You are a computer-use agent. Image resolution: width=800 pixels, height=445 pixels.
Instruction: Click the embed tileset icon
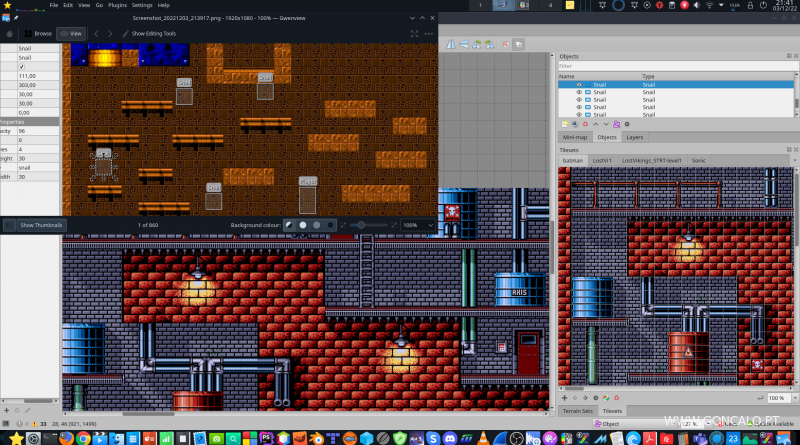(x=575, y=398)
